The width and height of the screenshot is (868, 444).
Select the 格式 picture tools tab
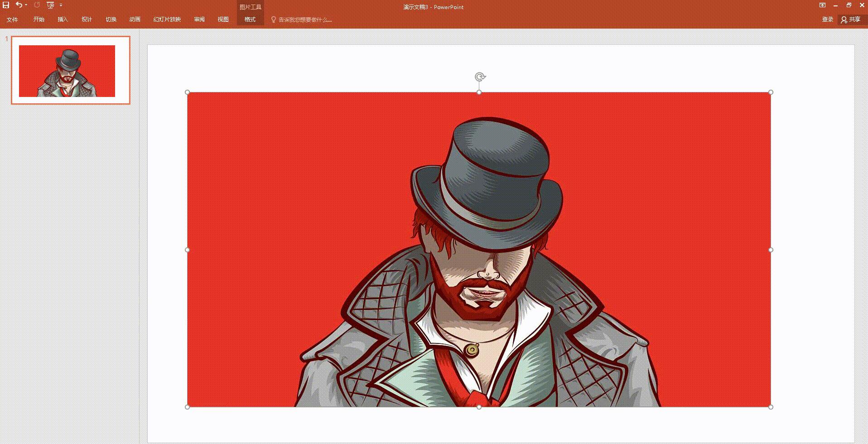[250, 19]
